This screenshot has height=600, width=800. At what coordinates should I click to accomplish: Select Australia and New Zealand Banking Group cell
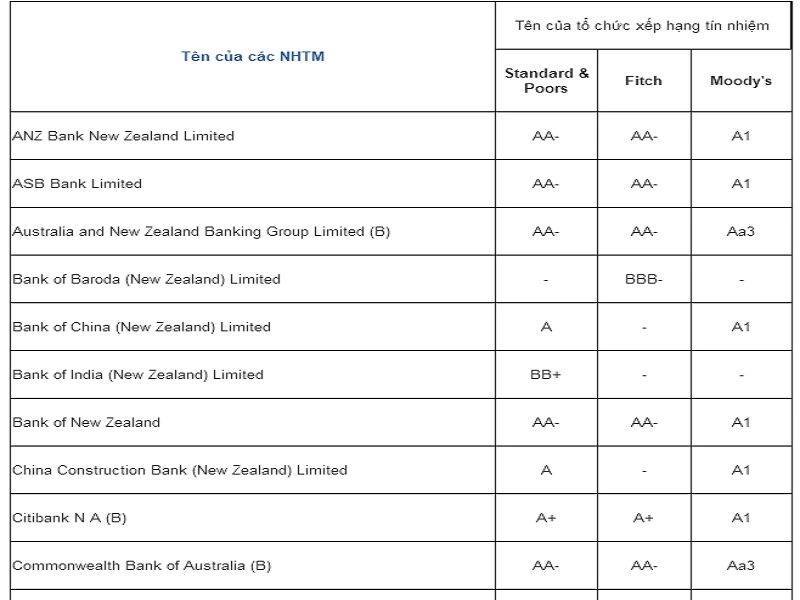pyautogui.click(x=201, y=232)
